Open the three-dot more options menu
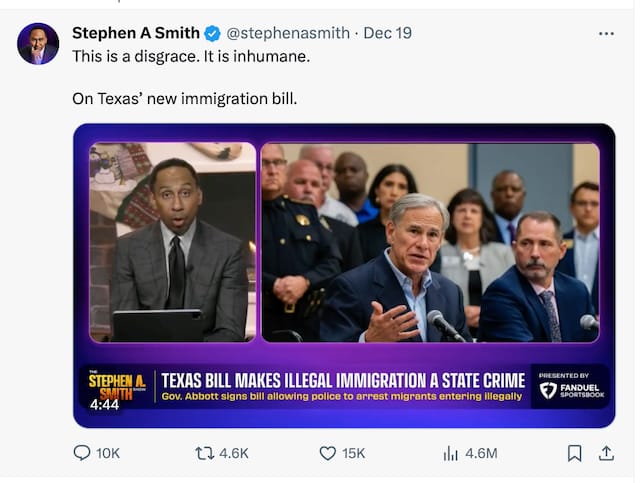 click(606, 33)
